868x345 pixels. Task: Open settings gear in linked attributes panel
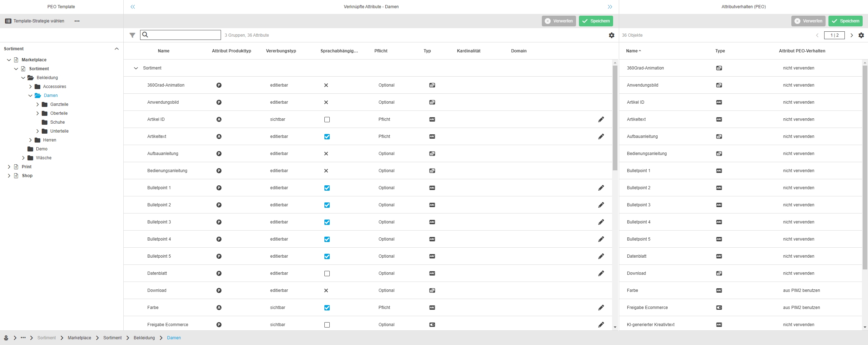(x=611, y=35)
